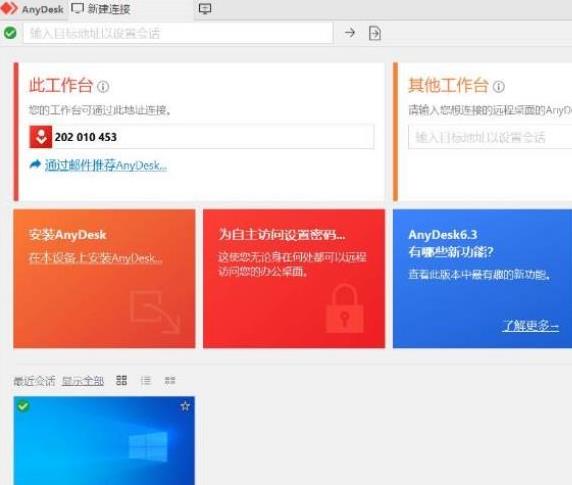Open 为自主访问设置密码 red tile
572x485 pixels.
(x=294, y=279)
